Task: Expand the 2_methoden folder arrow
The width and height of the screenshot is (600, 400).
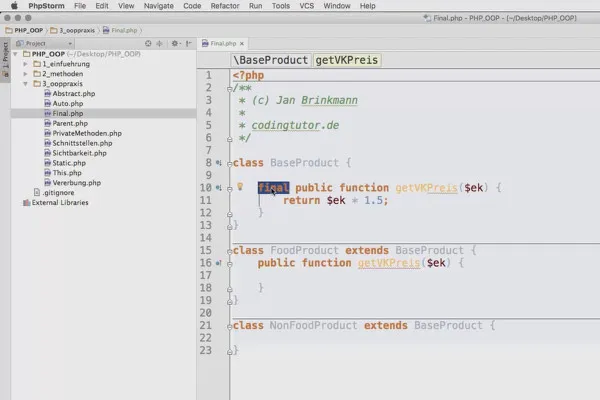Action: 25,73
